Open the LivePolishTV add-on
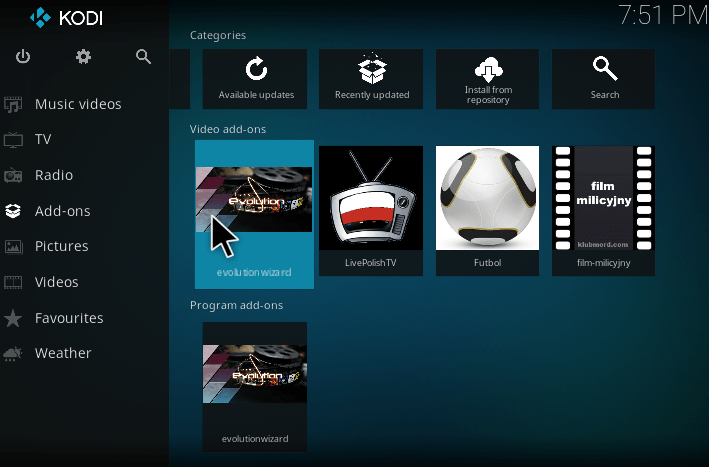Viewport: 709px width, 467px height. click(x=371, y=211)
